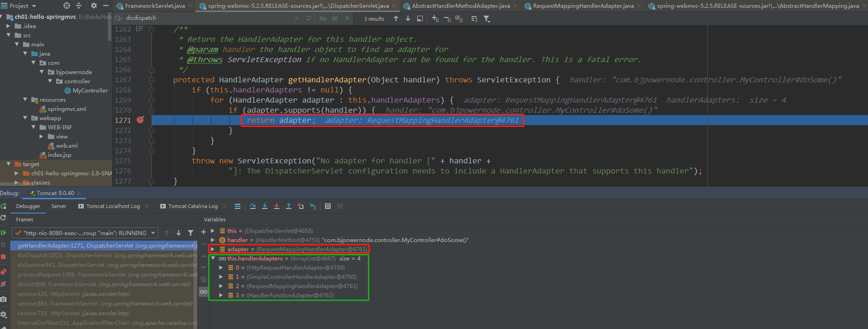Expand the 'this' variable node

click(213, 231)
